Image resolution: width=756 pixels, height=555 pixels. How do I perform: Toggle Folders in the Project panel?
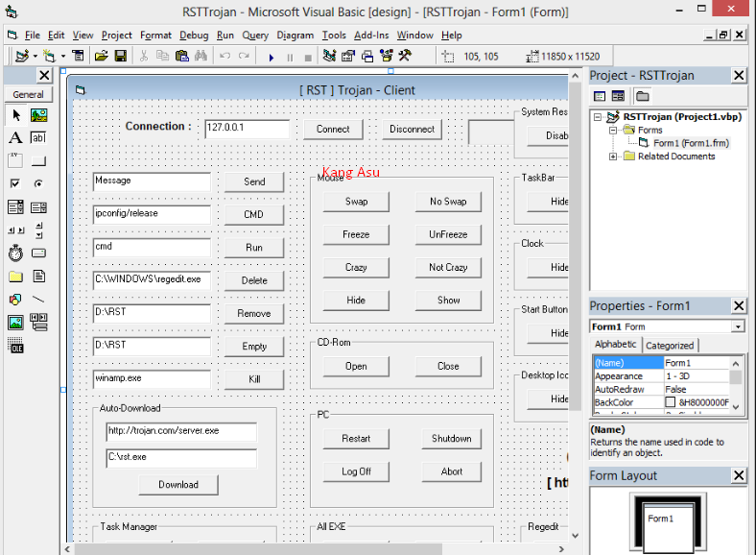coord(642,96)
